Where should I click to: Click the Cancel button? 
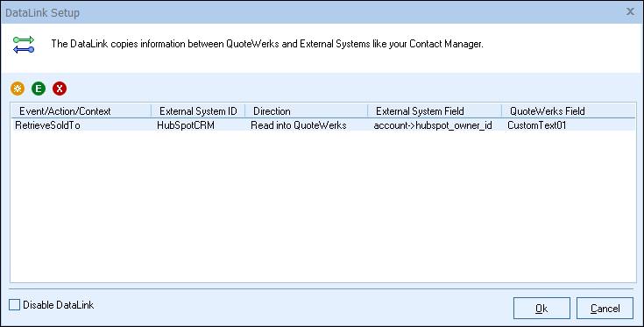point(605,308)
